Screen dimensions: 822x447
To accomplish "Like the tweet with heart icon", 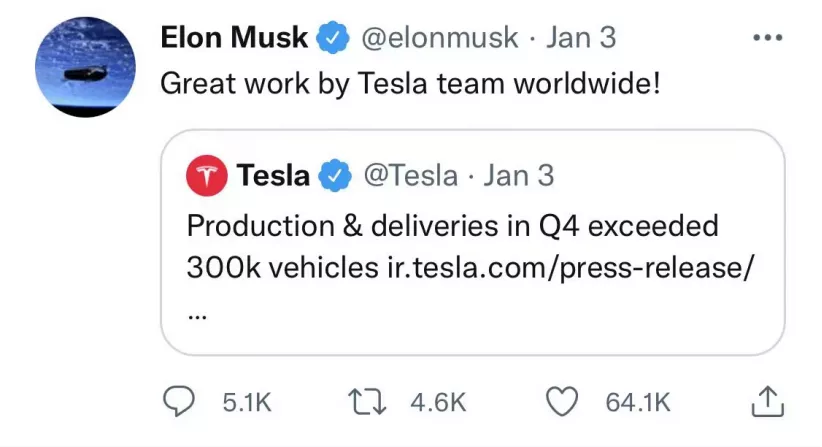I will tap(562, 402).
